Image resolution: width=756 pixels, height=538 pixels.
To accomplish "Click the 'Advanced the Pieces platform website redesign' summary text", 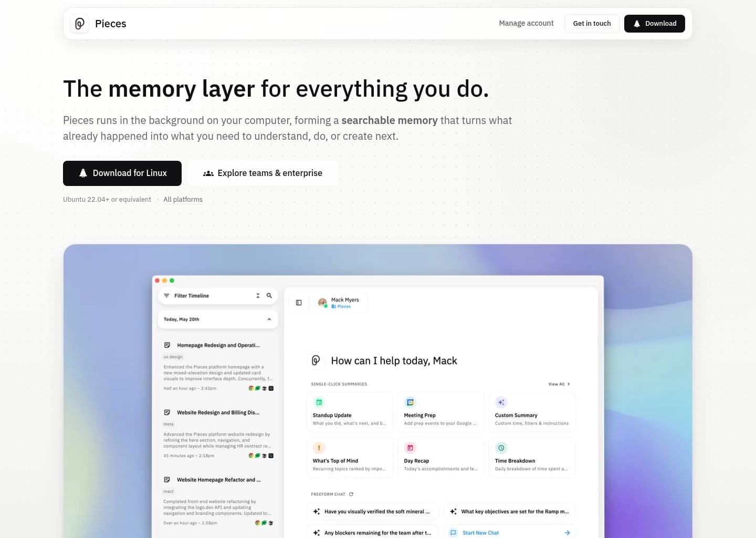I will [217, 440].
